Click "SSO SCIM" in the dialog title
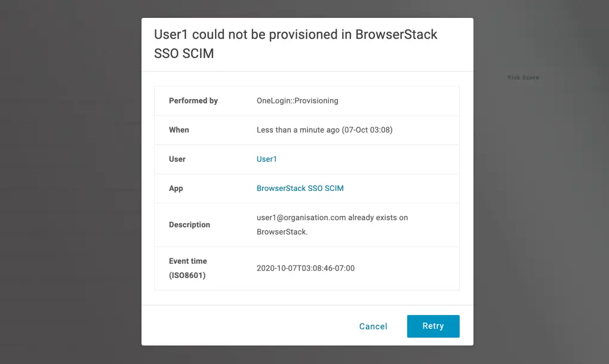The height and width of the screenshot is (364, 609). point(184,54)
